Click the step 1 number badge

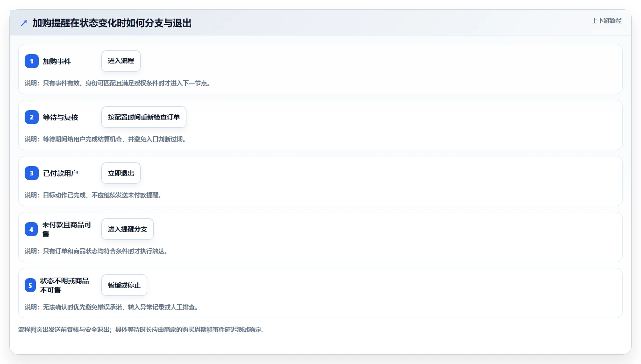pos(32,61)
